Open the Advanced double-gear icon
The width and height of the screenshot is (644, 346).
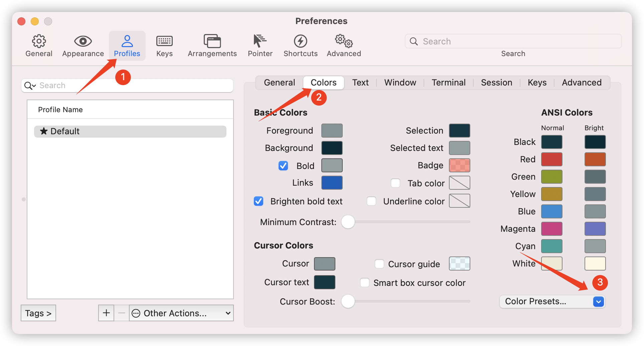(344, 41)
